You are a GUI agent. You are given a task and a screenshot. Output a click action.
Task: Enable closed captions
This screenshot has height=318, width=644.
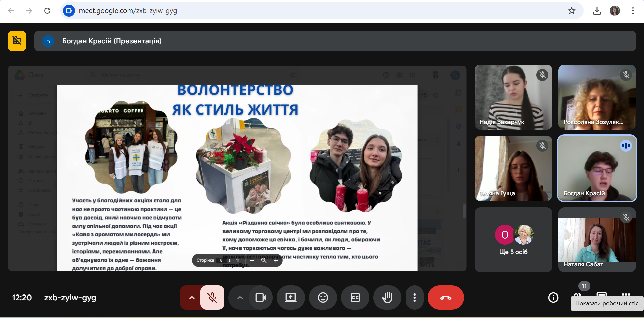[355, 298]
